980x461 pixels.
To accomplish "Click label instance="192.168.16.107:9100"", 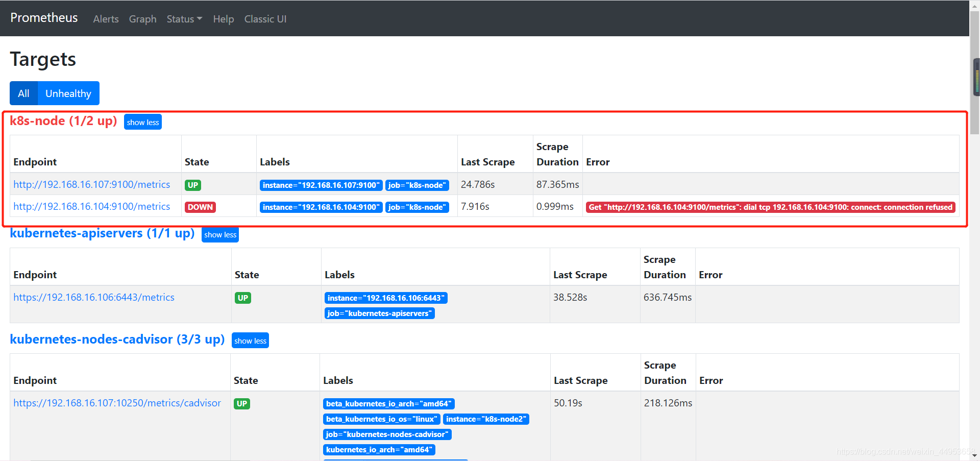I will pyautogui.click(x=321, y=185).
